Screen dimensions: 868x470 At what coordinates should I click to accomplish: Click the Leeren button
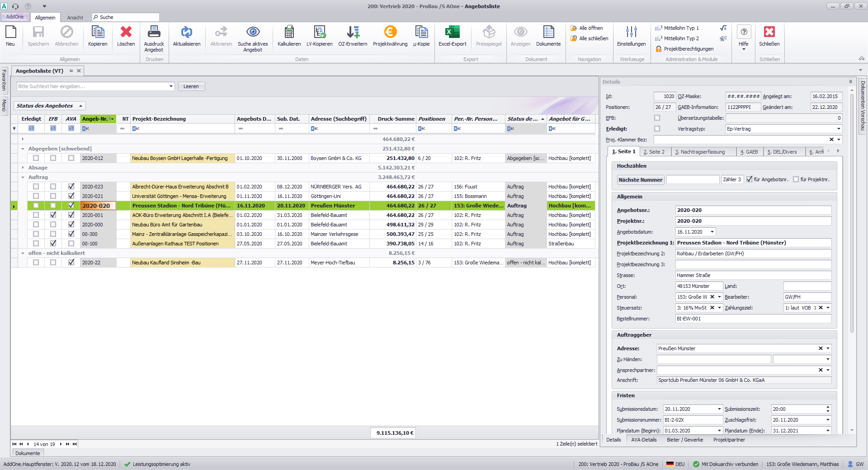pos(191,86)
